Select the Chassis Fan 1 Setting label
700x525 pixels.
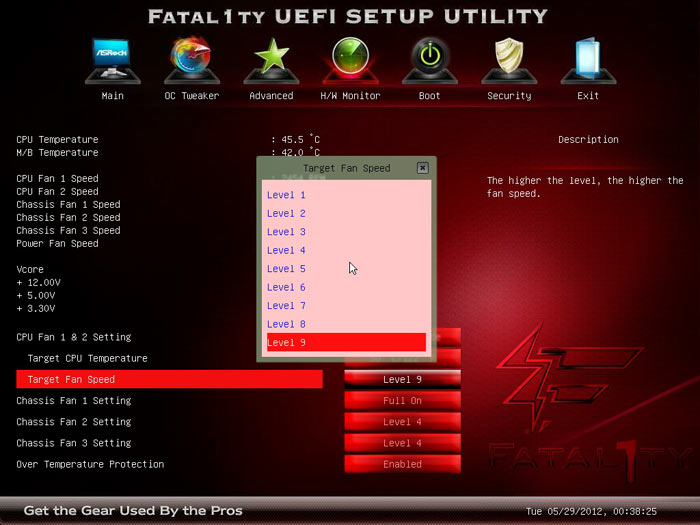point(74,400)
